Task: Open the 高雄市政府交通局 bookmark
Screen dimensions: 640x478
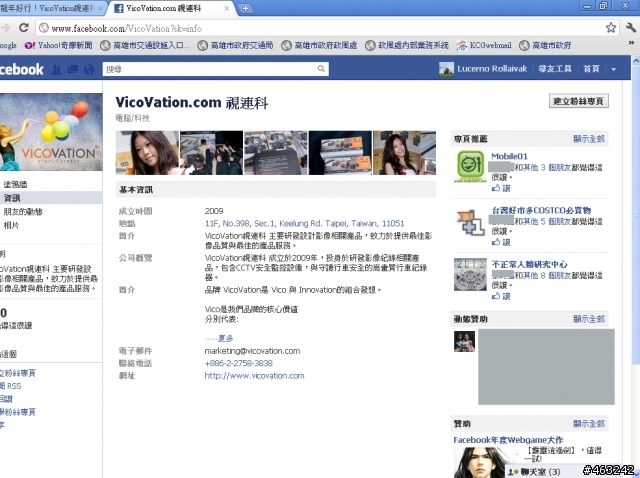Action: point(236,45)
